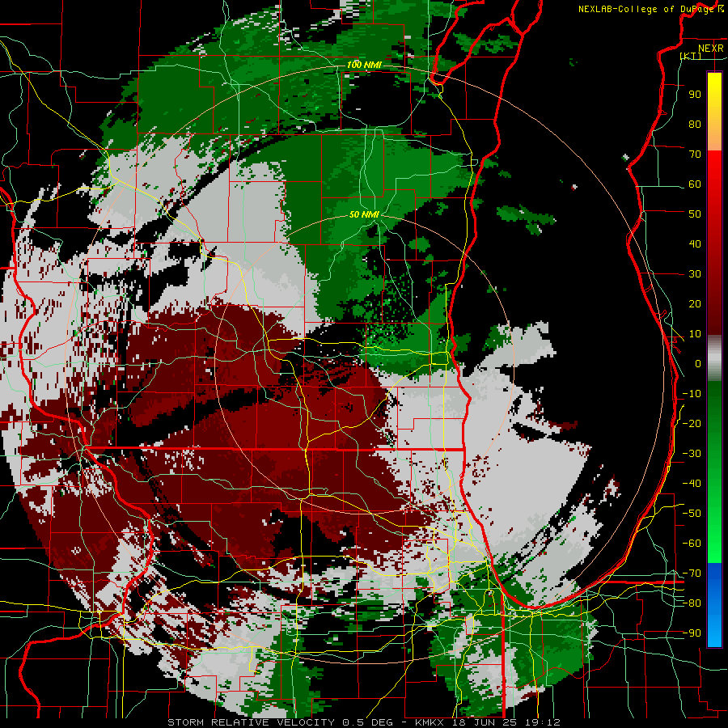728x728 pixels.
Task: Pick the gray zero-velocity color bar segment
Action: 714,358
